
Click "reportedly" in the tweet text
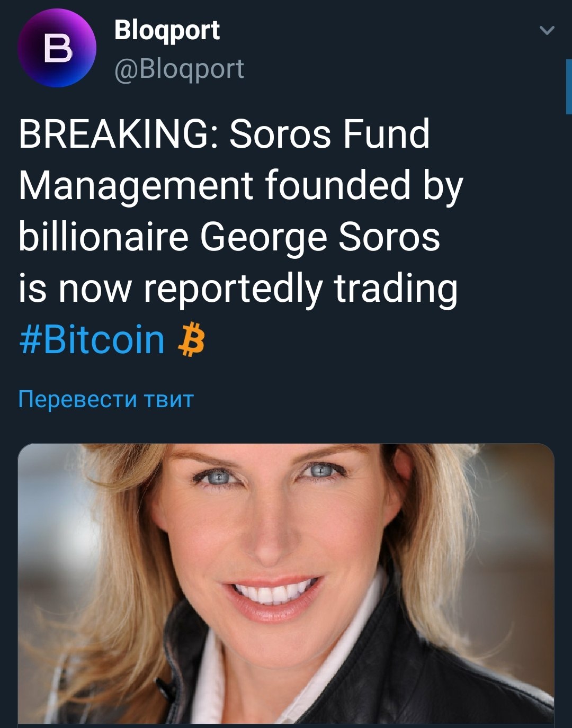coord(233,289)
